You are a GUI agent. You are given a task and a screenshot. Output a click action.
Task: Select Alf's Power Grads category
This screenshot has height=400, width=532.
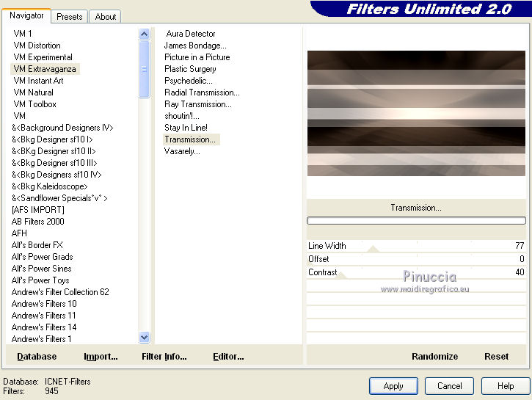click(42, 257)
